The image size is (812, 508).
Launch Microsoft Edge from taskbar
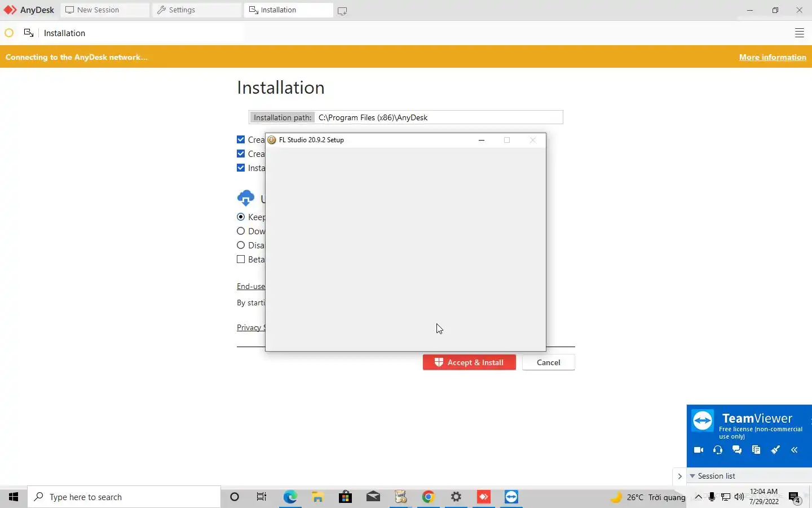click(x=290, y=497)
